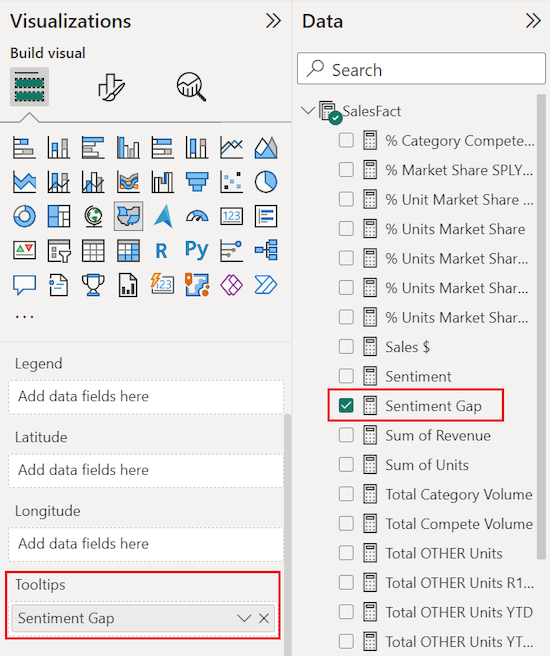Select the funnel chart visual
550x656 pixels.
pos(197,182)
